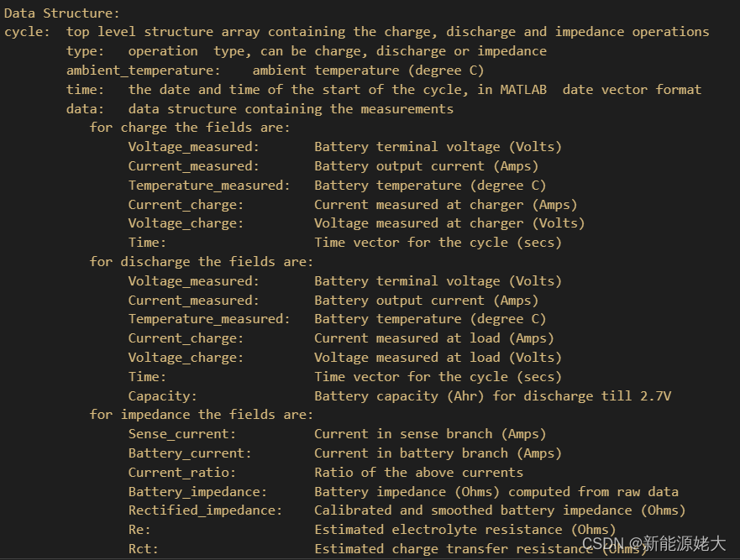Click 'Estimated electrolyte resistance (Ohms)' description
The height and width of the screenshot is (560, 740).
click(464, 530)
